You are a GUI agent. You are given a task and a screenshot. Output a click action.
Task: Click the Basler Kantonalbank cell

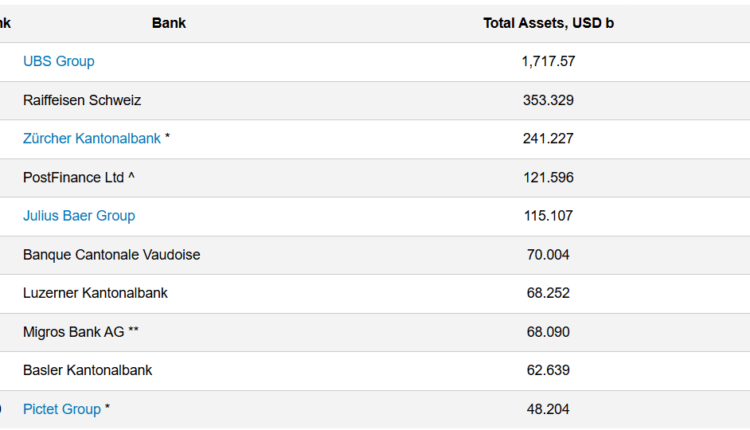pos(88,370)
